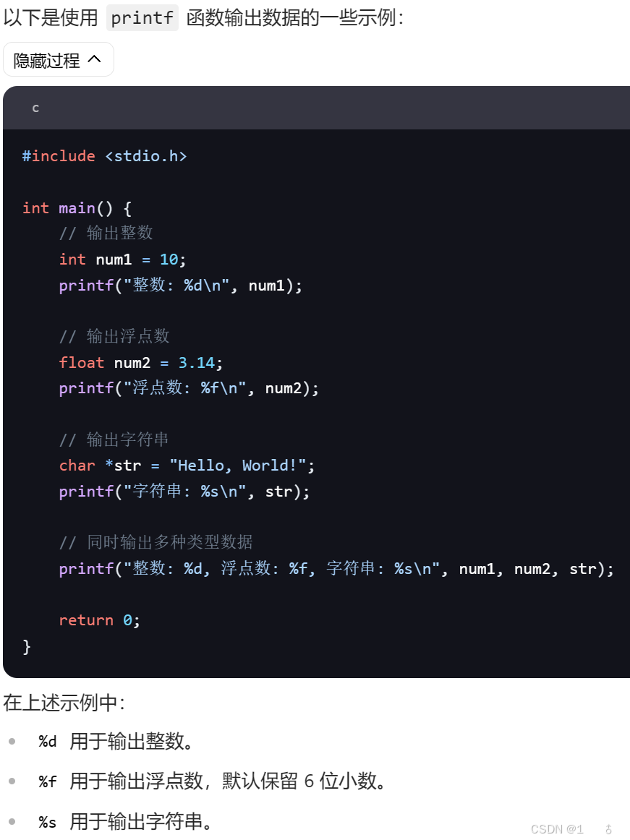Click the comment '// 同时输出多种类型数据'
This screenshot has width=630, height=840.
[156, 542]
